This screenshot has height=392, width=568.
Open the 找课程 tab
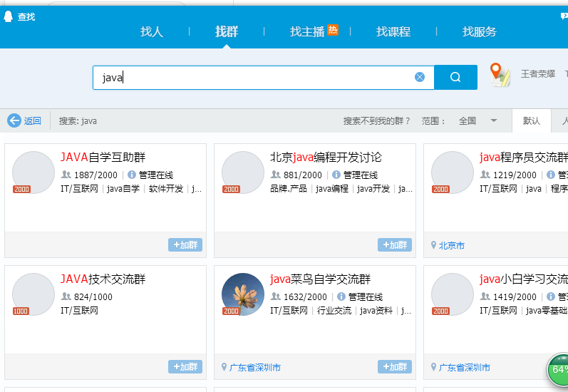point(393,31)
